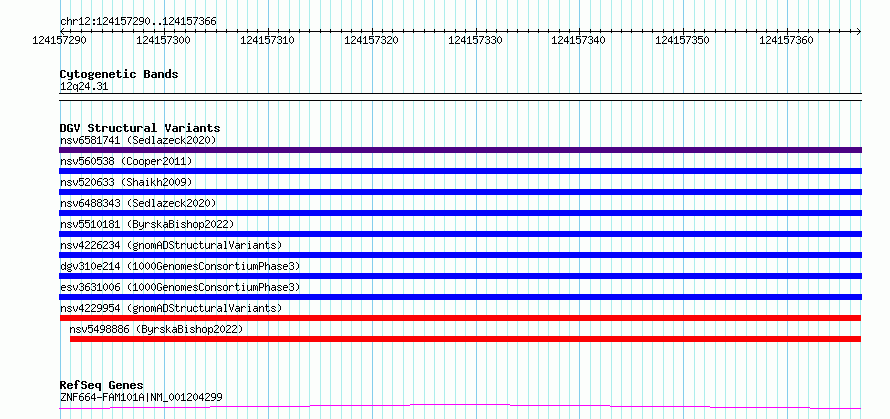This screenshot has height=419, width=890.
Task: Click ruler position label 124157350
Action: [x=682, y=40]
